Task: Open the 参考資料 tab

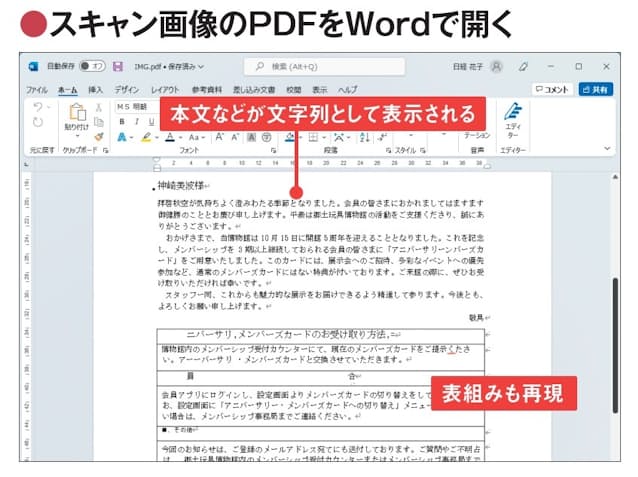Action: click(207, 90)
